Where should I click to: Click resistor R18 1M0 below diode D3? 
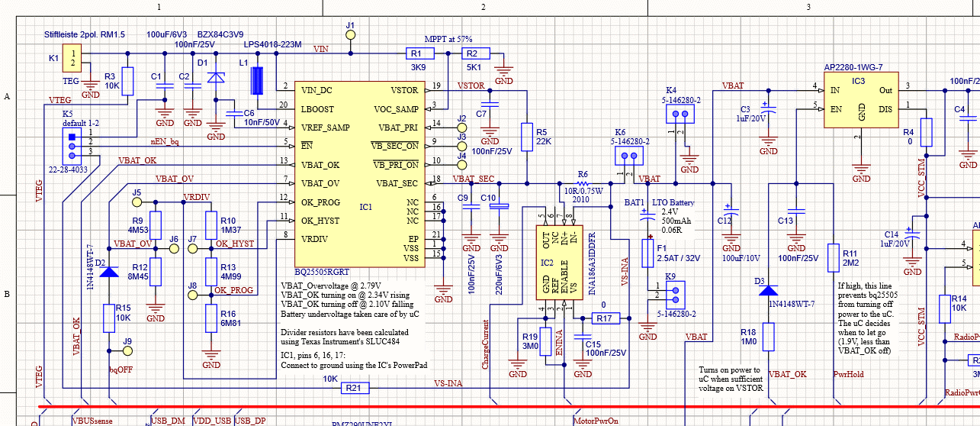click(770, 337)
